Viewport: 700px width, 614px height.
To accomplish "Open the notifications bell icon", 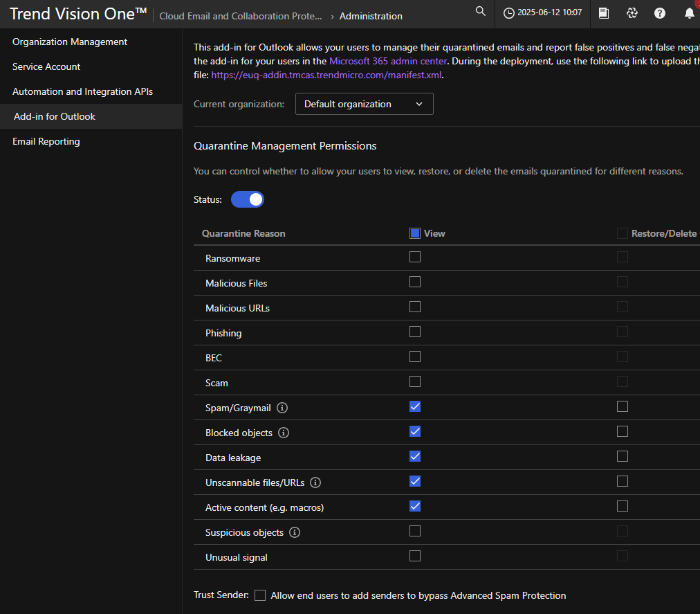I will click(689, 13).
